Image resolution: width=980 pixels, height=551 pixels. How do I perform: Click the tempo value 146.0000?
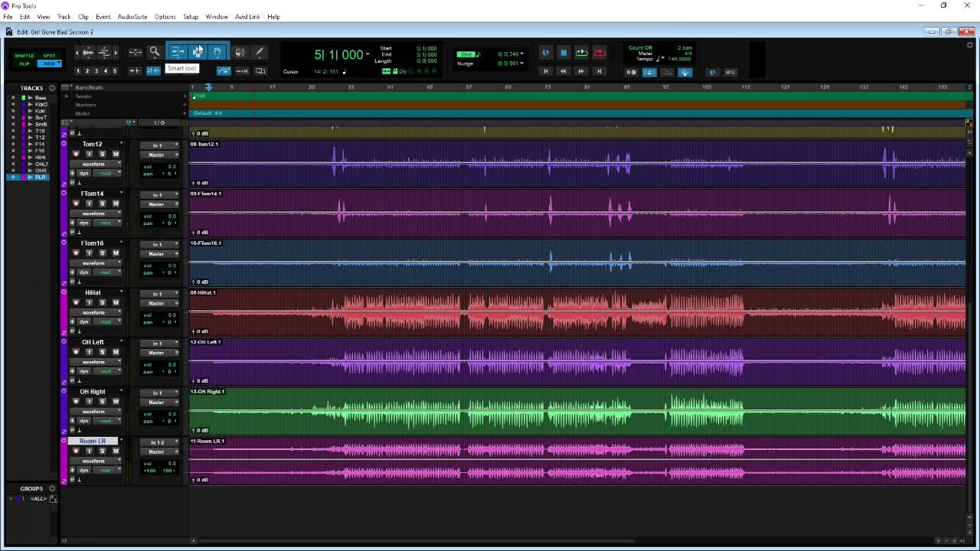pyautogui.click(x=680, y=59)
